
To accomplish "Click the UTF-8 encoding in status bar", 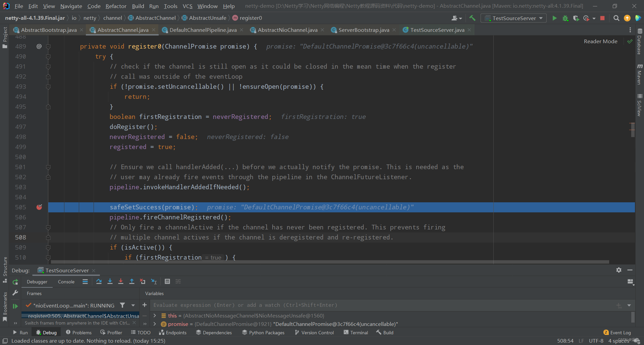I will click(x=596, y=341).
